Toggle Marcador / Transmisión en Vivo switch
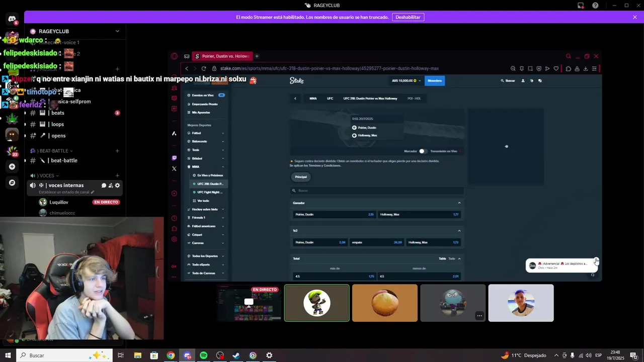 tap(423, 151)
